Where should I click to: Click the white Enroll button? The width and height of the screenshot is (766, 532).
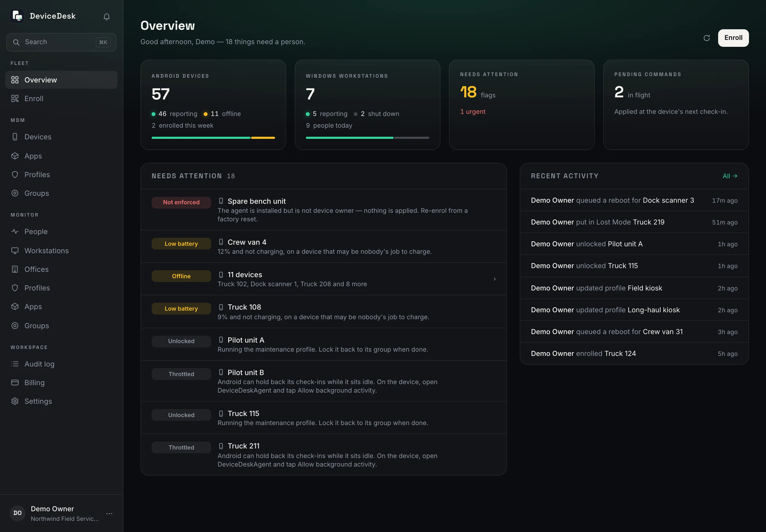733,38
